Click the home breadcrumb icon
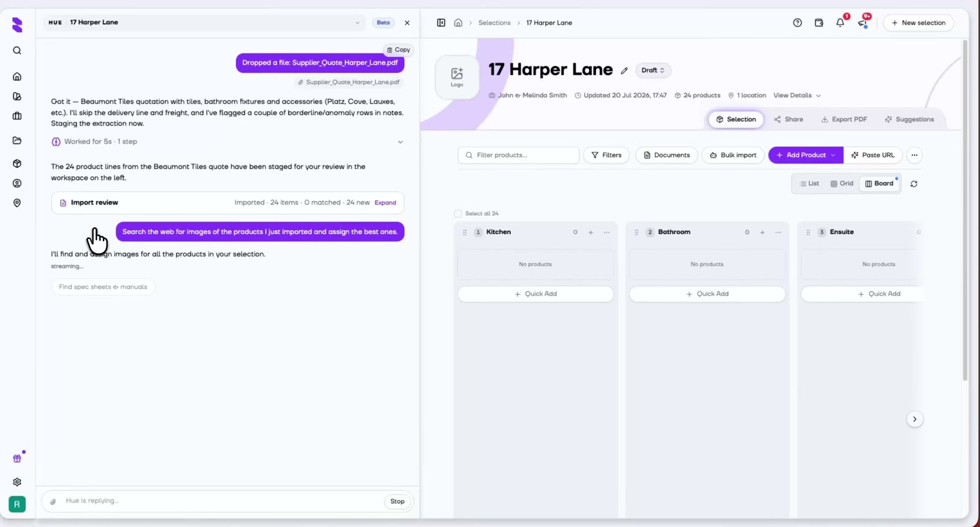This screenshot has width=980, height=527. pos(458,23)
